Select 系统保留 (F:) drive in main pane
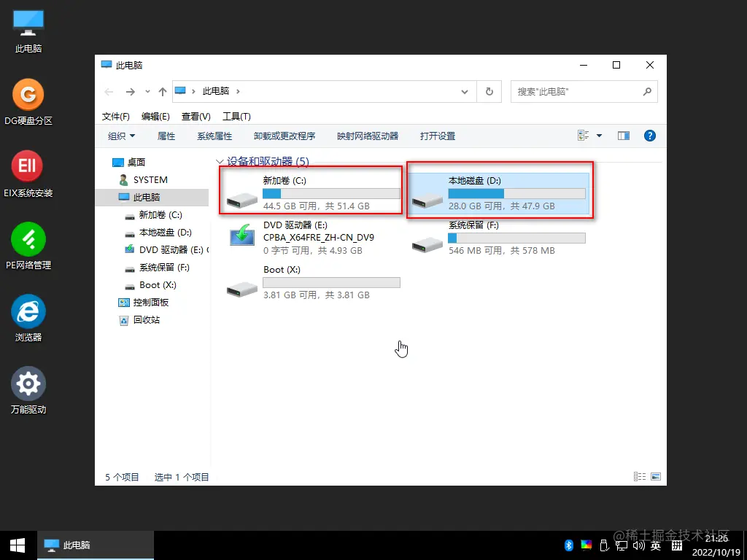 click(499, 238)
